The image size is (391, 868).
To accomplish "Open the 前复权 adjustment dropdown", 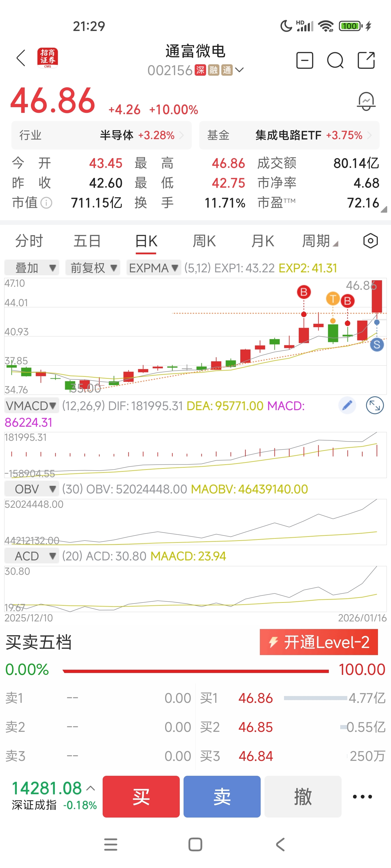I will tap(93, 268).
